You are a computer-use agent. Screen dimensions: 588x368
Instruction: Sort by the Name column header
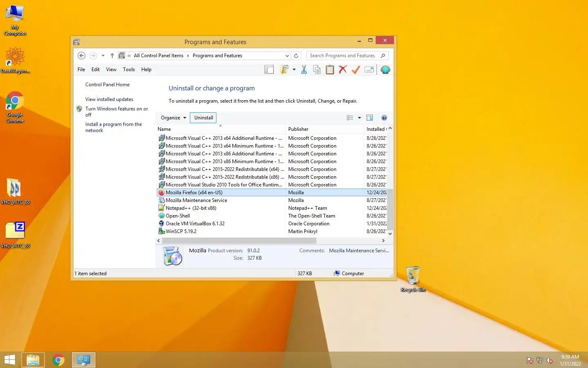[220, 129]
